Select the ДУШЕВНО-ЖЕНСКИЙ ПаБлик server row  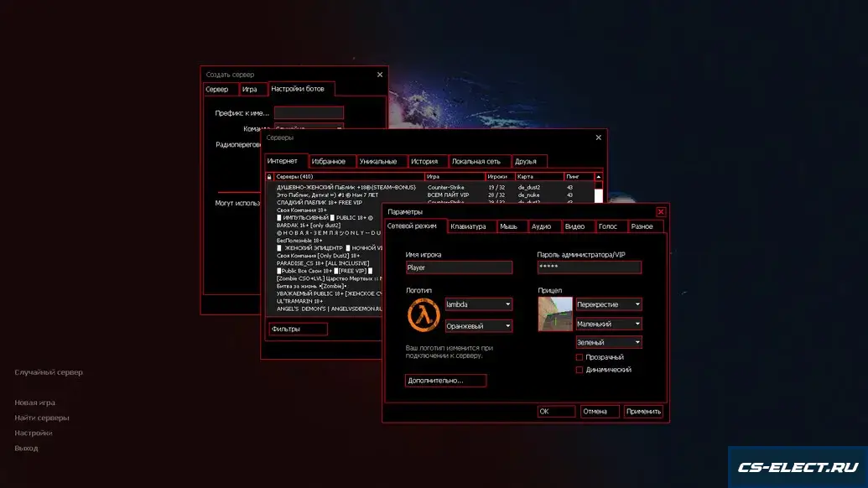click(430, 188)
